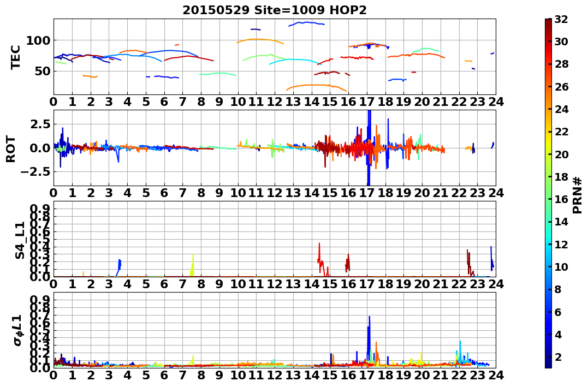
Task: Click the −2.5 tick on the ROT axis
Action: click(x=35, y=172)
